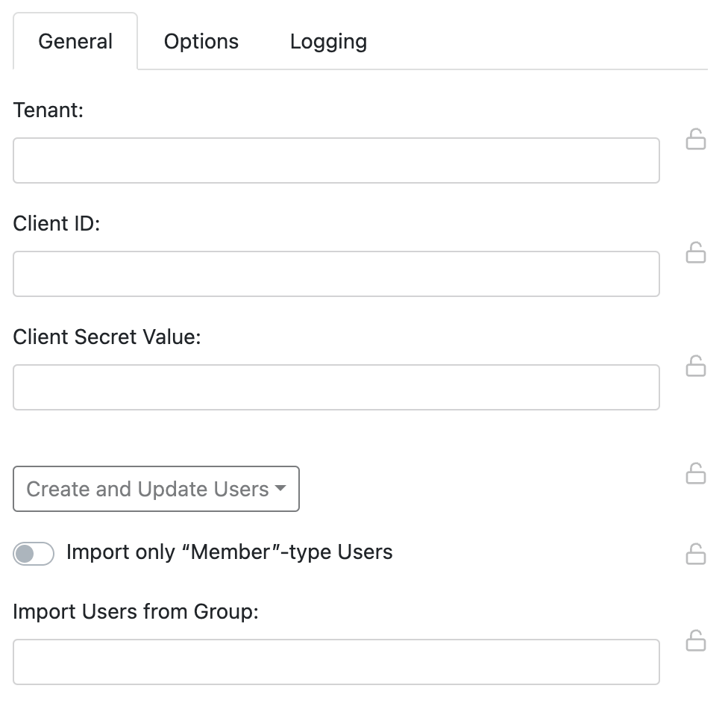Click the Import Users from Group text box
The height and width of the screenshot is (706, 728).
pyautogui.click(x=336, y=661)
